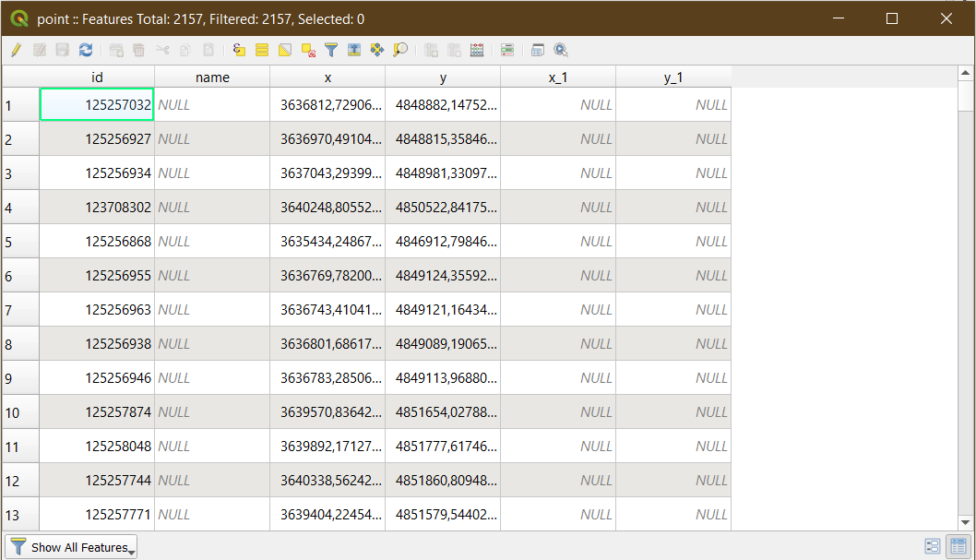The image size is (976, 560).
Task: Click id cell 125256868
Action: coord(97,242)
